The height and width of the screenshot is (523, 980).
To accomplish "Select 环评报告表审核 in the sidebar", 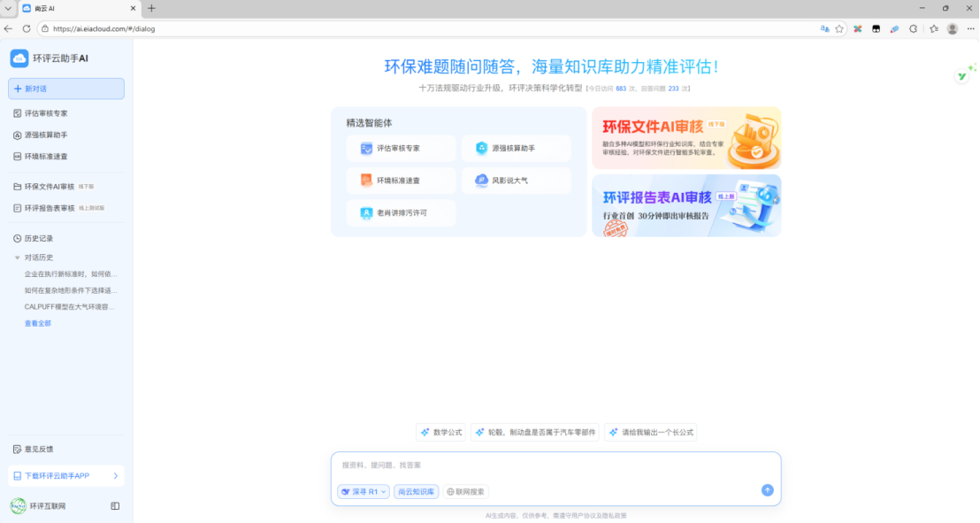I will (50, 208).
